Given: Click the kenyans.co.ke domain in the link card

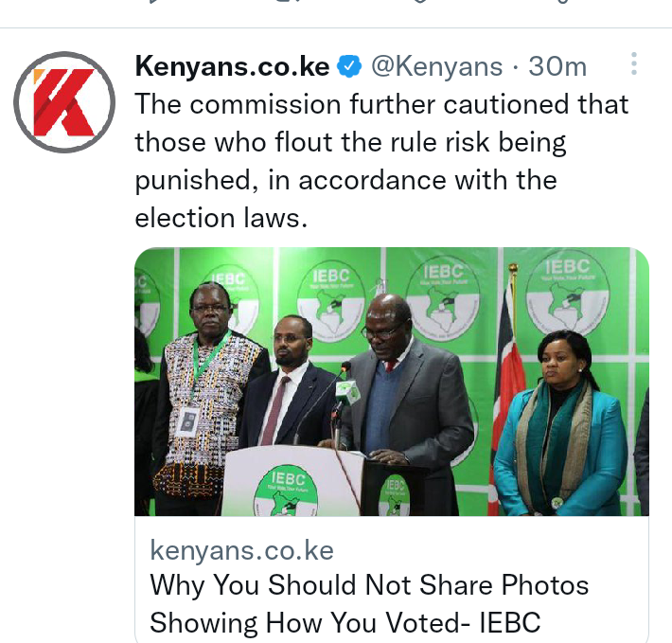Looking at the screenshot, I should [241, 550].
